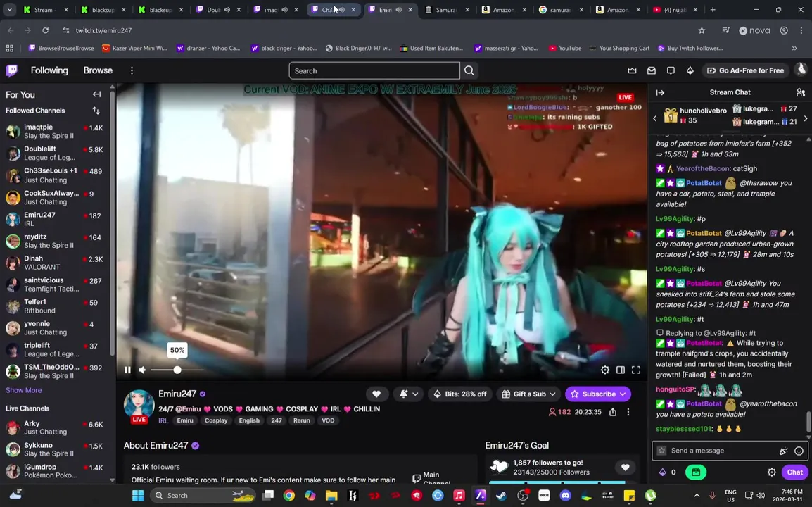Like the follower goal heart
The image size is (812, 507).
point(625,467)
